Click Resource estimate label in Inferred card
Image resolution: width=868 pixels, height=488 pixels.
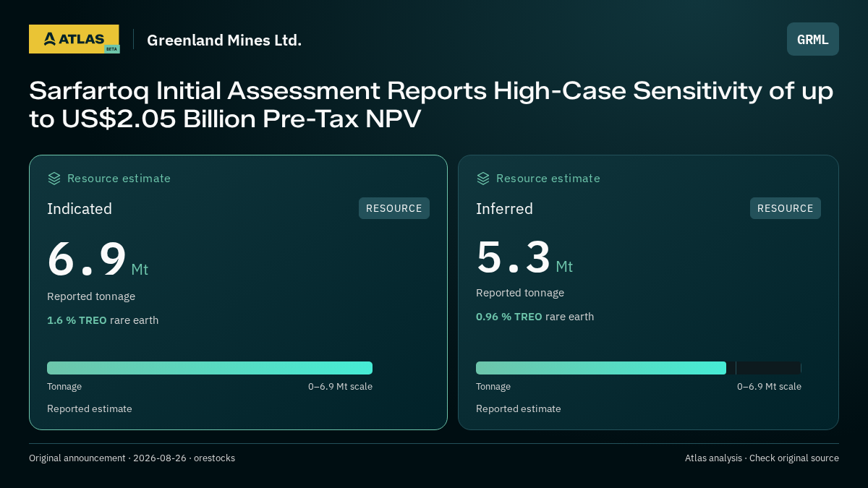click(548, 179)
